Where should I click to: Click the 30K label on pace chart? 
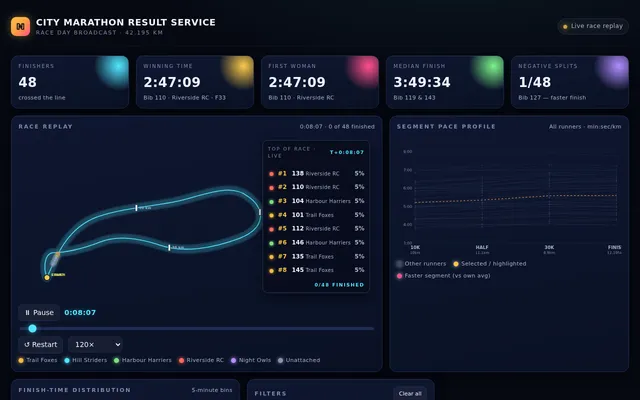[x=549, y=247]
